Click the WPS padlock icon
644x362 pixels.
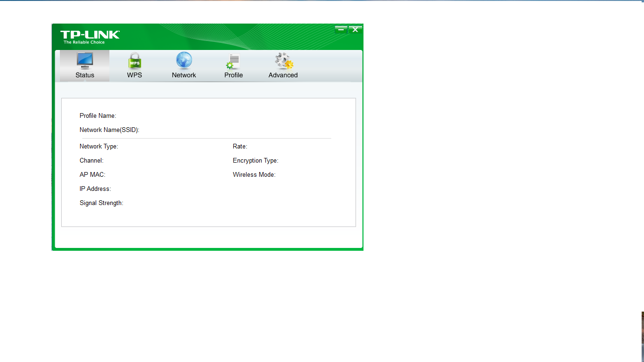click(x=134, y=61)
